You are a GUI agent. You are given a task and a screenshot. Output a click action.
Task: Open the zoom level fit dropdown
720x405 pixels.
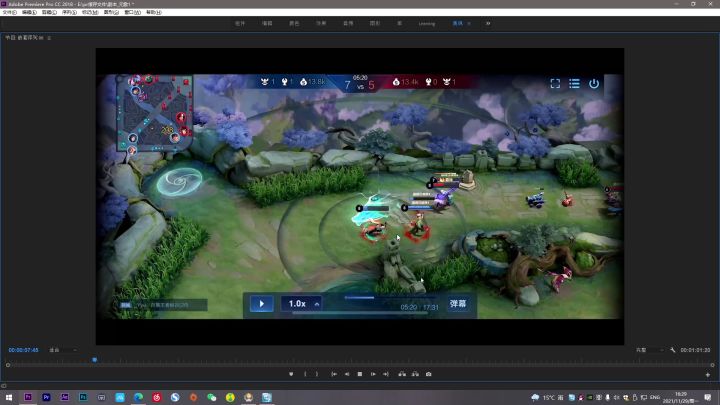point(63,350)
